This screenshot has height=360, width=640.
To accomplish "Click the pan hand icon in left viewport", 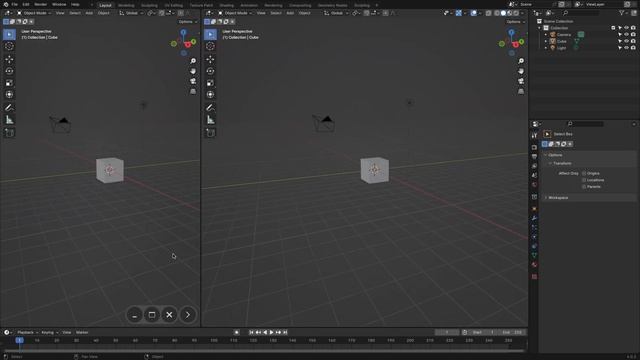I will pos(193,71).
